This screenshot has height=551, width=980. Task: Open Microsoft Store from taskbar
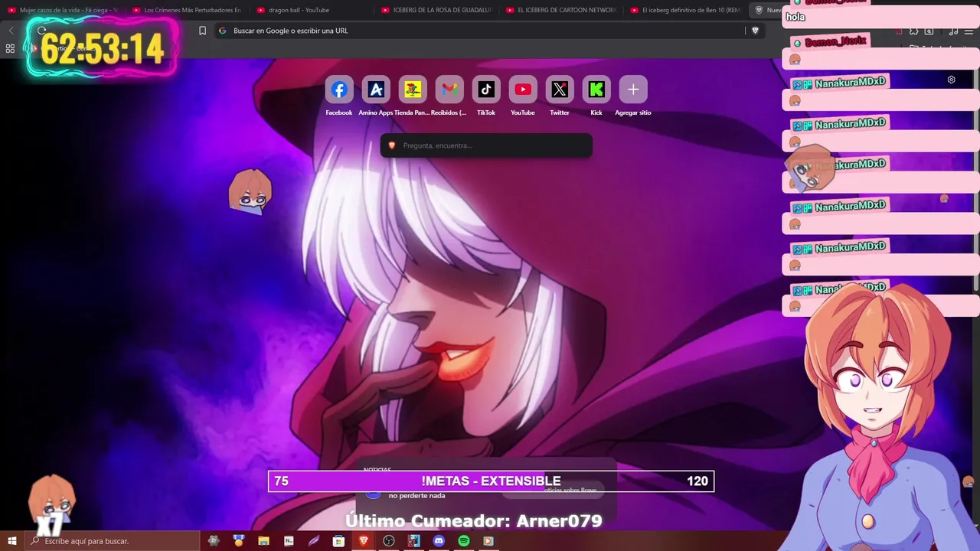pos(338,541)
